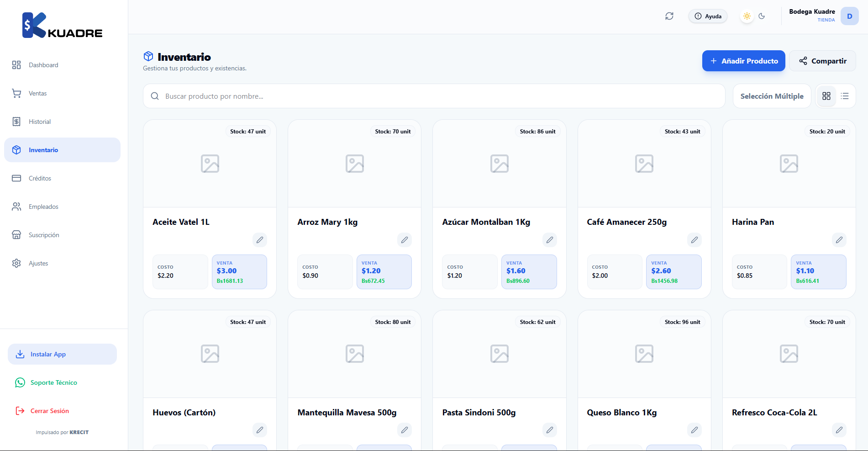The height and width of the screenshot is (451, 868).
Task: Click Arroz Mary 1kg image placeholder
Action: point(355,164)
